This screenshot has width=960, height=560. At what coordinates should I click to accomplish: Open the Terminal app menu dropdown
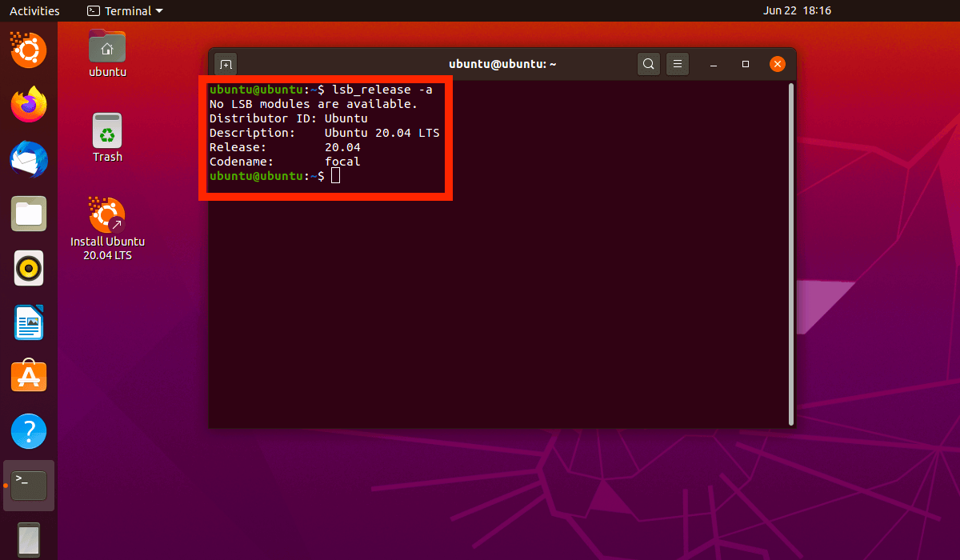point(124,10)
